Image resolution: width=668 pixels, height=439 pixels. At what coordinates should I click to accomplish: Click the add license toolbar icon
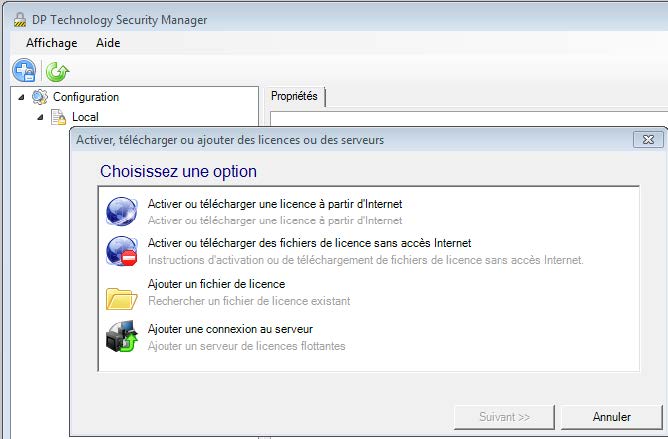[x=24, y=70]
